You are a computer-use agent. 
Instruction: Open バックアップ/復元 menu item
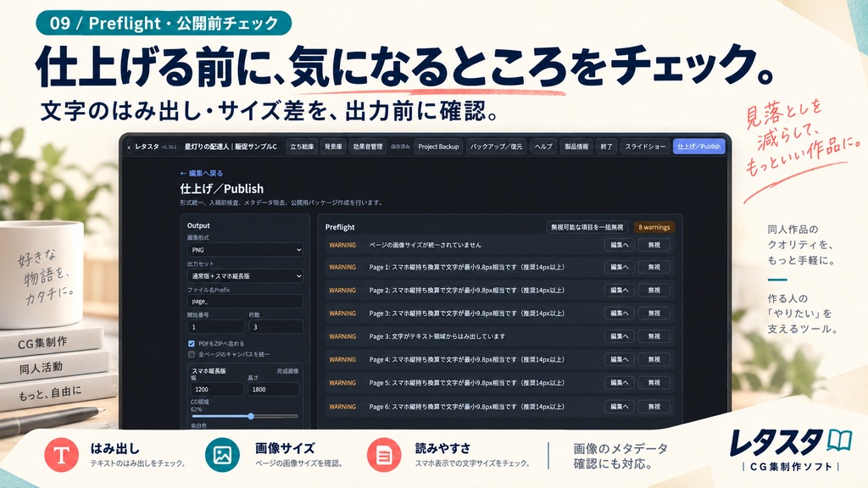pos(496,147)
